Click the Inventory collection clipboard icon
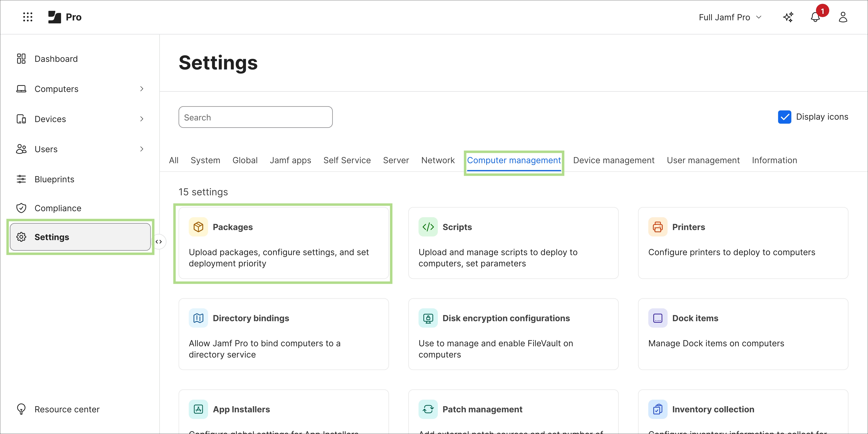868x434 pixels. pos(658,410)
